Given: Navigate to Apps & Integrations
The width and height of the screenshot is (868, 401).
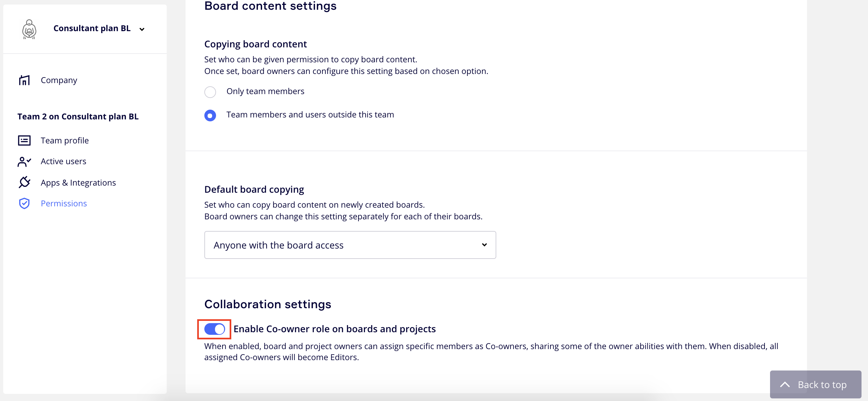Looking at the screenshot, I should click(78, 183).
